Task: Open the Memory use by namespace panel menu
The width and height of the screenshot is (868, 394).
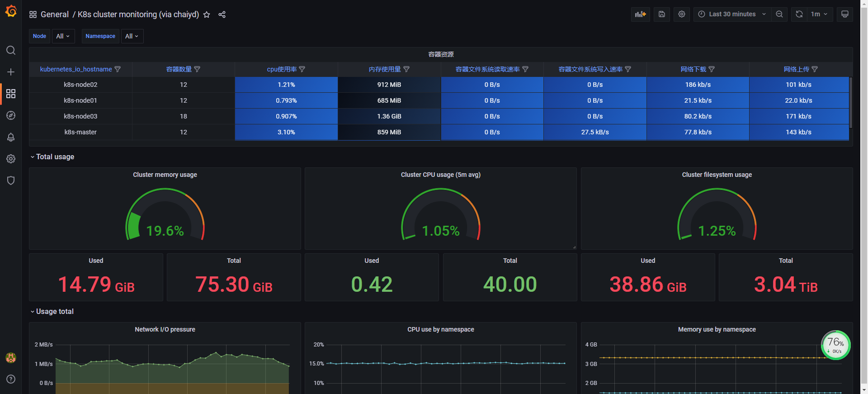Action: [x=717, y=329]
